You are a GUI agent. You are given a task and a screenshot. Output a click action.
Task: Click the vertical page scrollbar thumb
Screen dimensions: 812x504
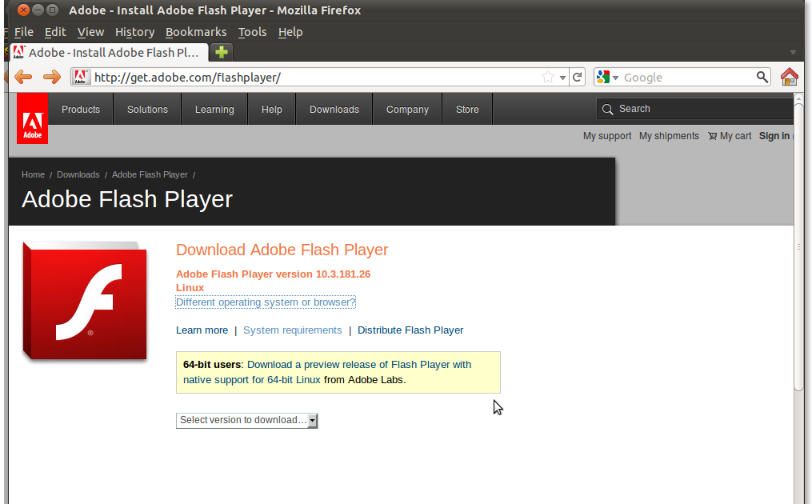point(798,247)
